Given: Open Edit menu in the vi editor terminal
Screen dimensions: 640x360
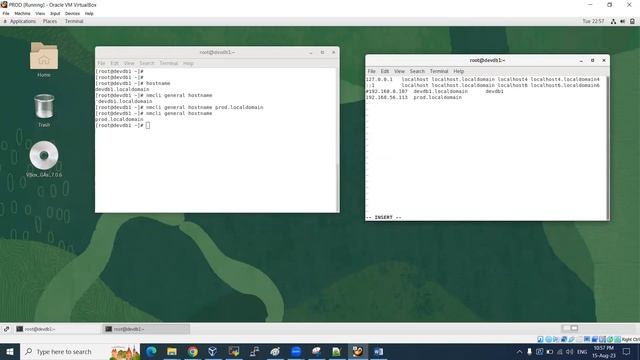Looking at the screenshot, I should point(384,71).
